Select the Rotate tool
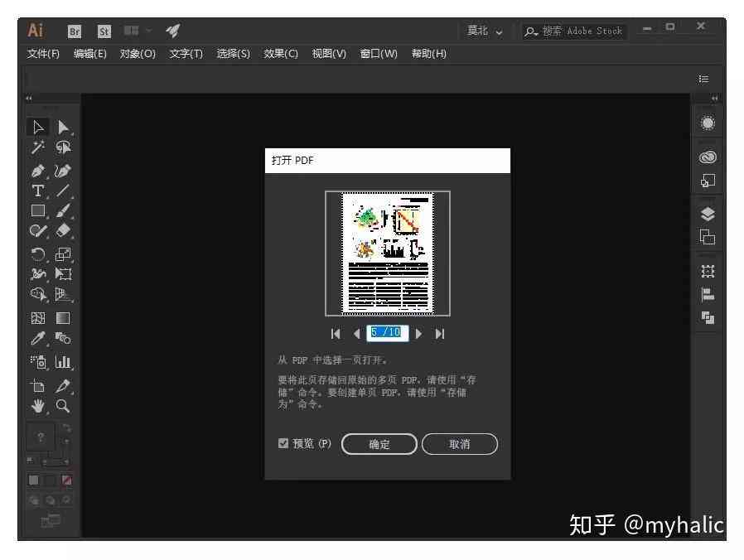This screenshot has height=560, width=744. coord(38,254)
